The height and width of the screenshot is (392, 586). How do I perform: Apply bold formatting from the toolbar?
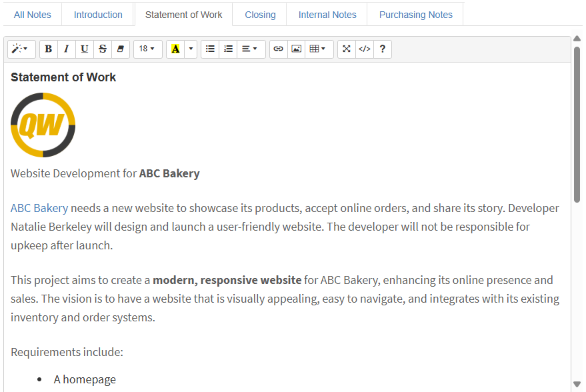49,49
